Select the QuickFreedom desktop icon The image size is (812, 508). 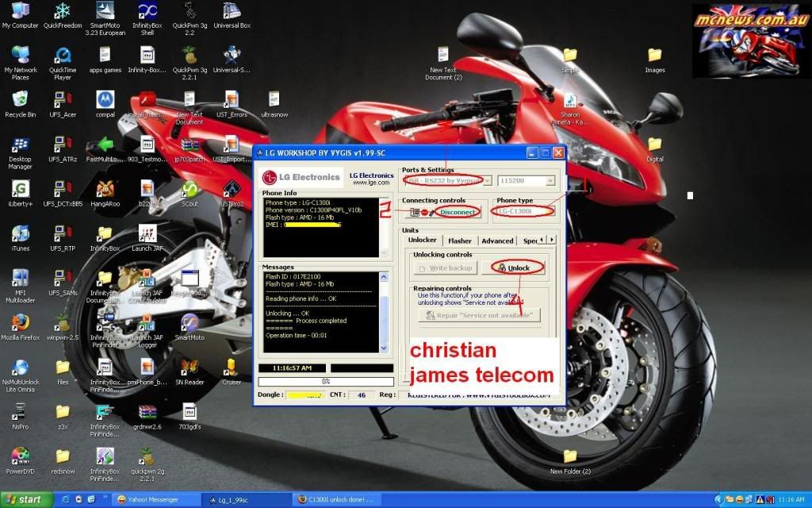pos(63,16)
